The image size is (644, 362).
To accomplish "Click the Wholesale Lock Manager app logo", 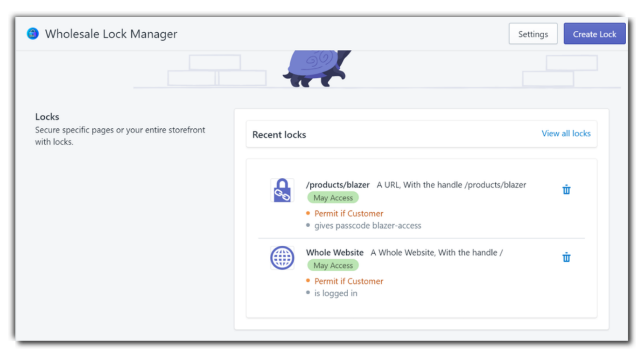I will click(x=33, y=34).
